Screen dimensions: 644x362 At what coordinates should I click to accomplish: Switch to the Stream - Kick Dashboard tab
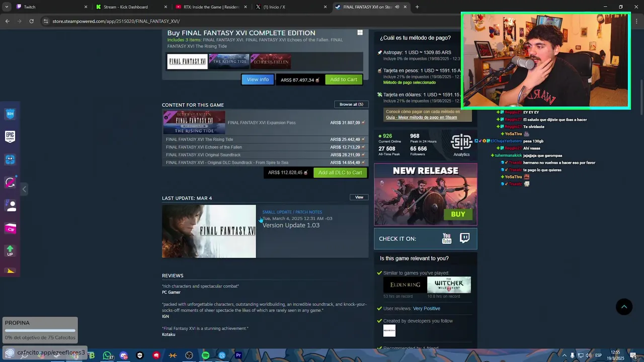coord(131,7)
